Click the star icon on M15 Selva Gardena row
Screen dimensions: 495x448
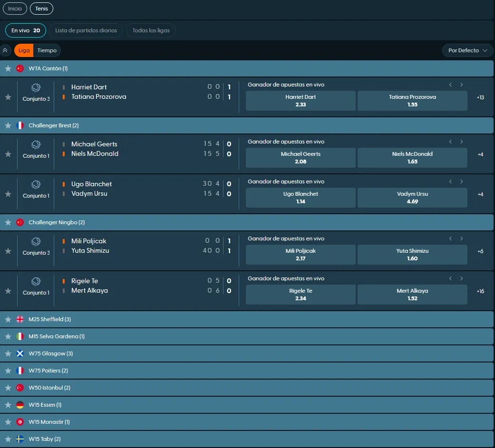pos(8,336)
